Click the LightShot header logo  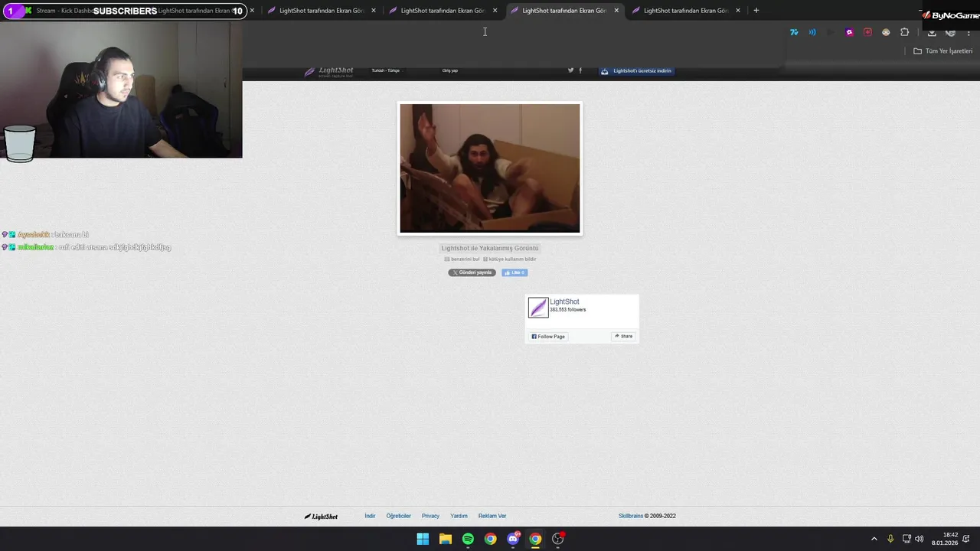(x=329, y=71)
